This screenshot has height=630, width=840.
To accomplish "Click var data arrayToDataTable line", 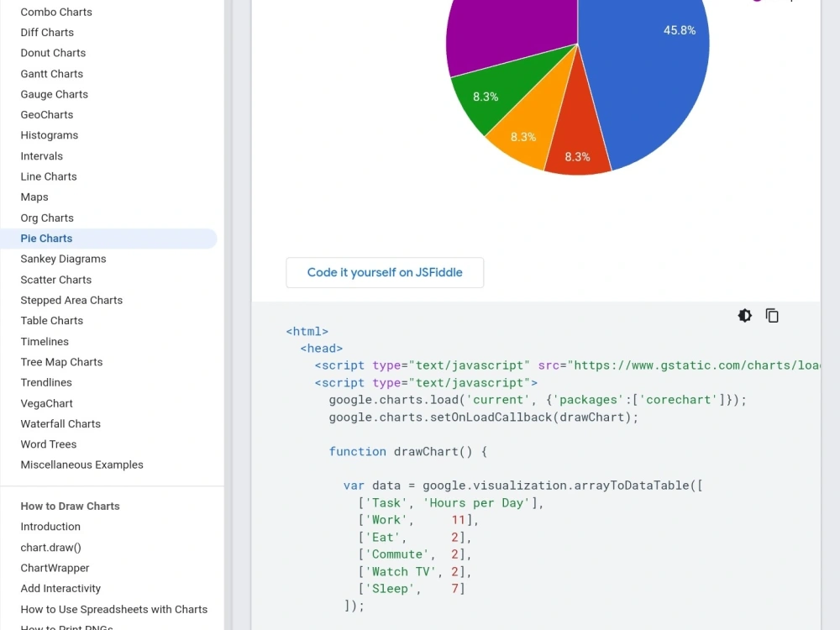I will [522, 486].
